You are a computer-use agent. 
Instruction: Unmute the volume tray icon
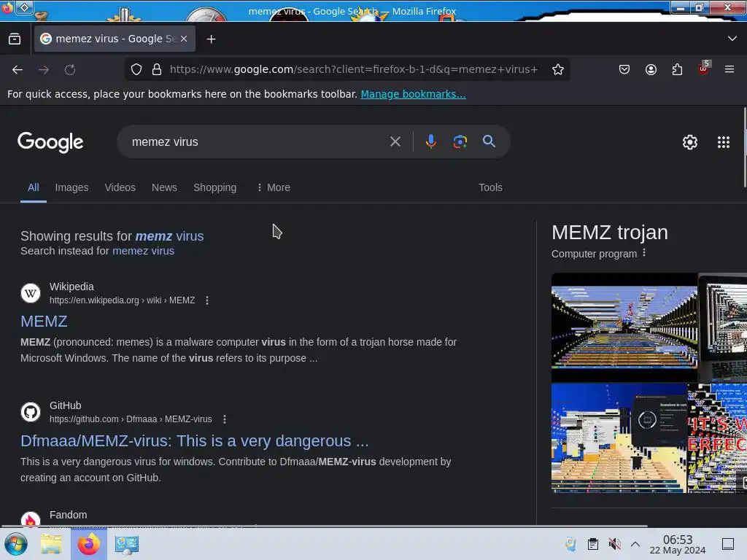pos(614,544)
